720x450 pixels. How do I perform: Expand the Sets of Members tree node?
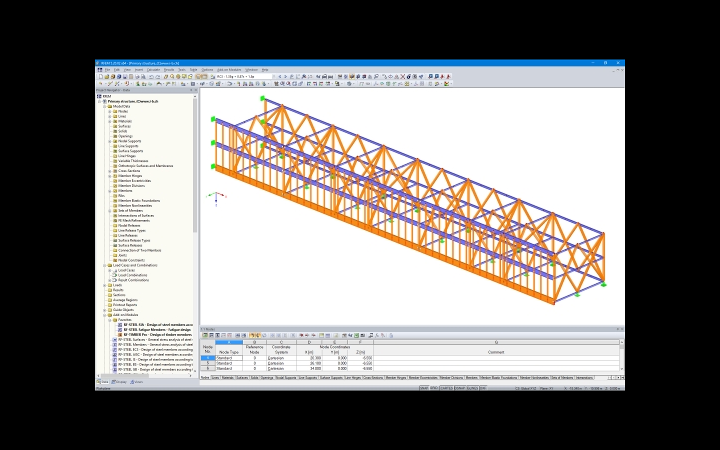click(110, 210)
